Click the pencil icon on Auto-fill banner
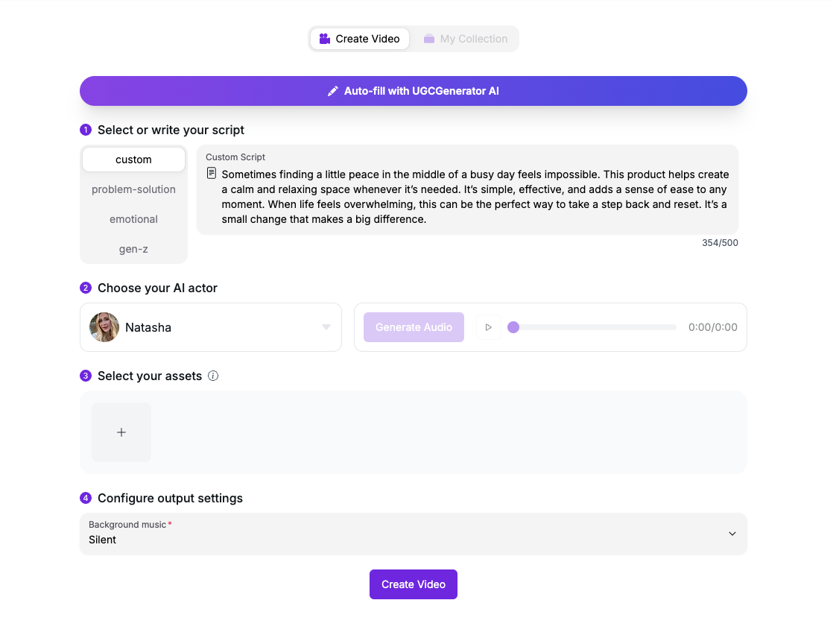This screenshot has height=644, width=833. 333,91
